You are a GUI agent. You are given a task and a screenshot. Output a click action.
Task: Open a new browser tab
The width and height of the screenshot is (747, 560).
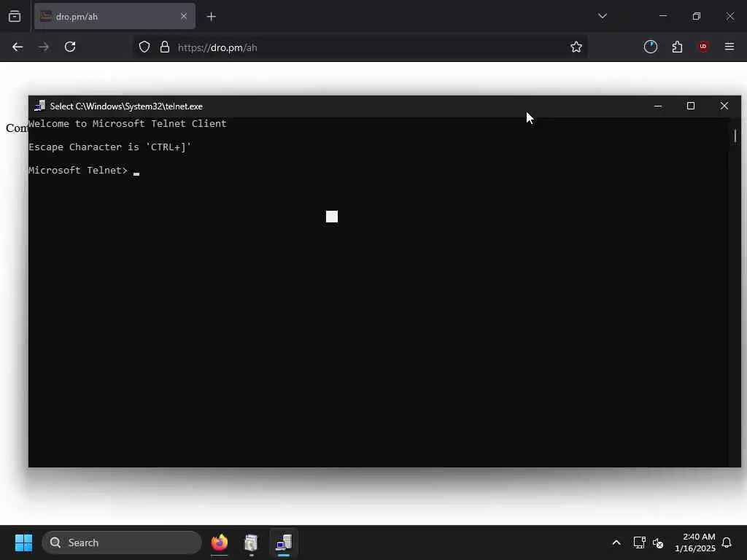coord(212,17)
